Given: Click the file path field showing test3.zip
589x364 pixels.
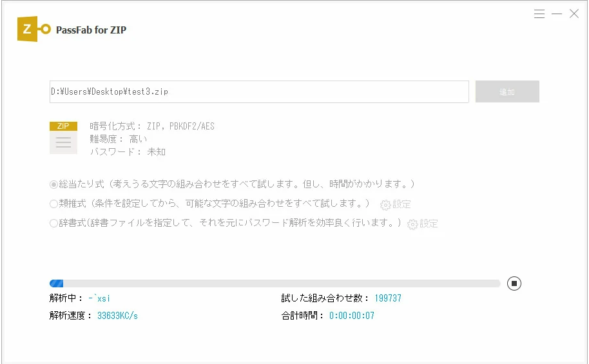Looking at the screenshot, I should click(x=259, y=91).
